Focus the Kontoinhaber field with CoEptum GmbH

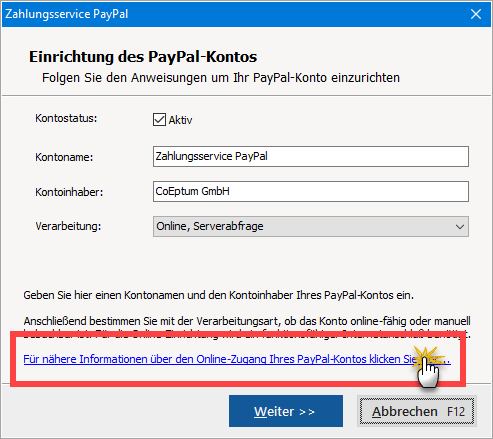pyautogui.click(x=311, y=191)
